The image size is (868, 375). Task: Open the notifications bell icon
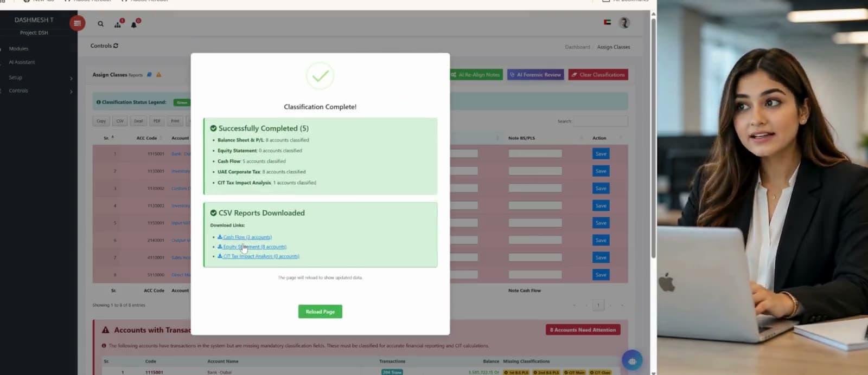[x=134, y=24]
